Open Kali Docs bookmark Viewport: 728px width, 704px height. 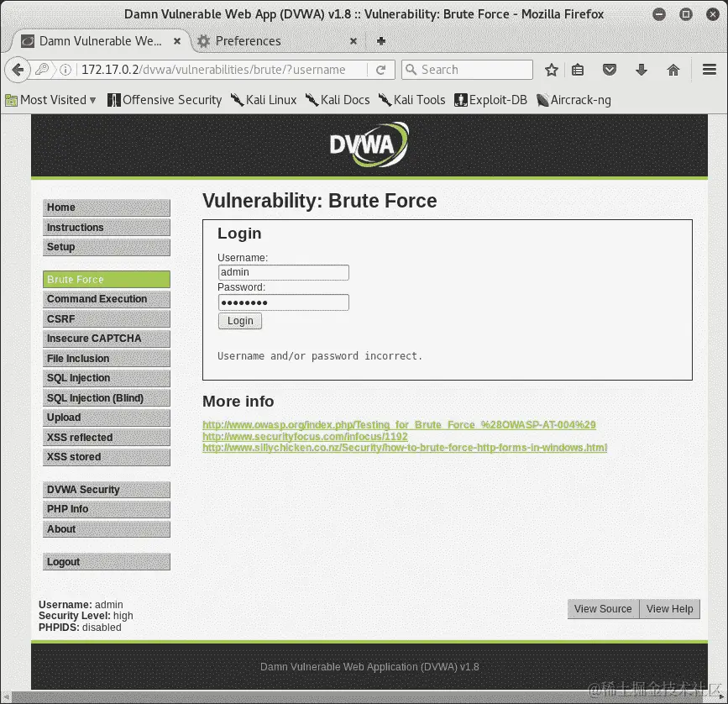pos(338,100)
